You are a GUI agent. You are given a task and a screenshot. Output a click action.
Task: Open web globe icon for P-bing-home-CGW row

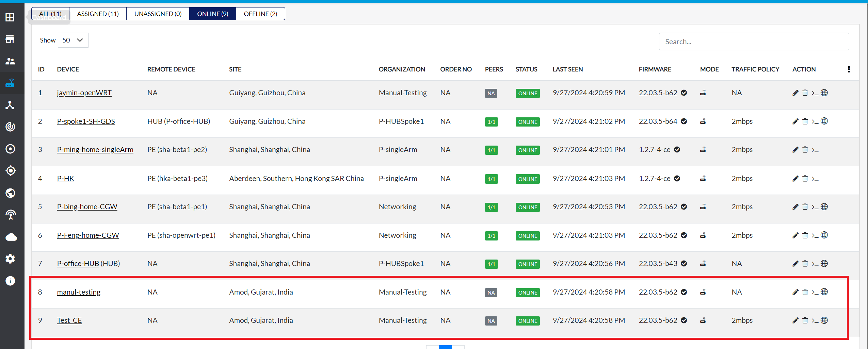[x=824, y=207]
